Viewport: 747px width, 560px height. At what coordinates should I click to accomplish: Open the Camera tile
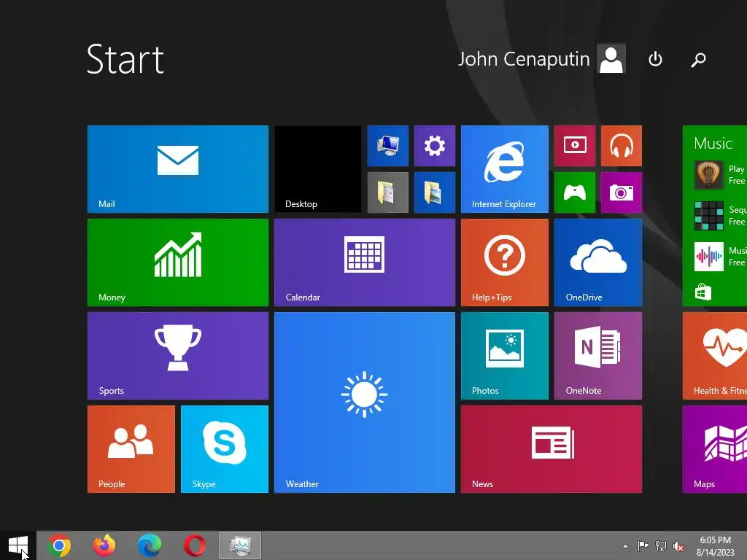[622, 192]
